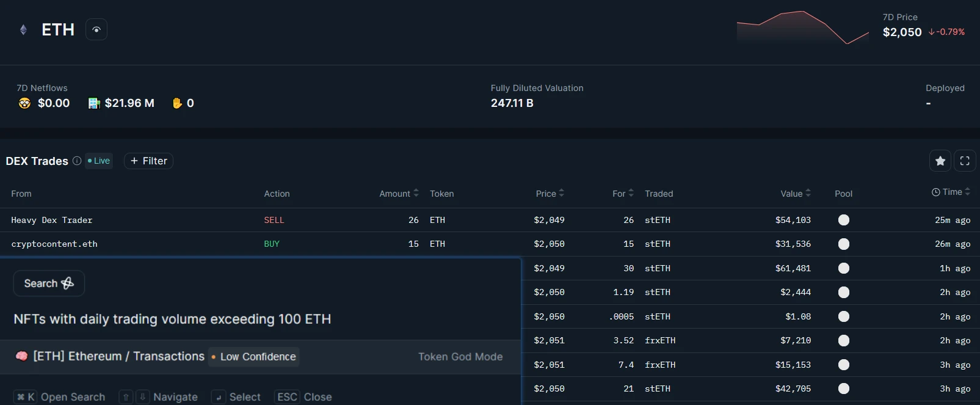Viewport: 980px width, 405px height.
Task: Click the pool icon for cryptocontent.eth trade
Action: [844, 244]
